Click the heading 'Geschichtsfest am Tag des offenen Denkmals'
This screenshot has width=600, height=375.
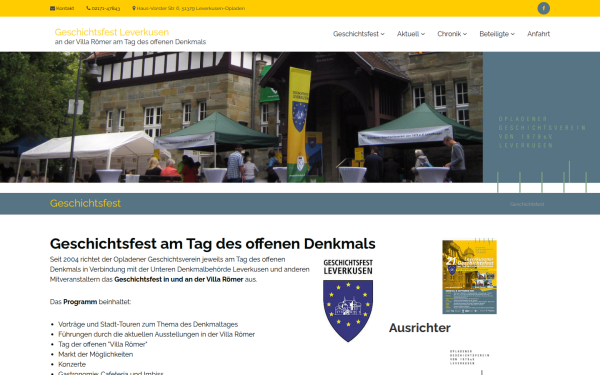pyautogui.click(x=213, y=244)
